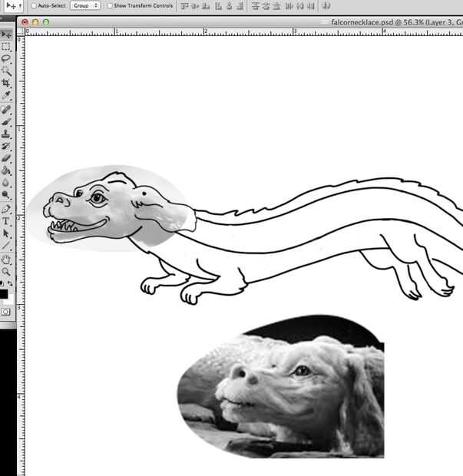
Task: Open the Auto-Select Group dropdown
Action: [85, 5]
